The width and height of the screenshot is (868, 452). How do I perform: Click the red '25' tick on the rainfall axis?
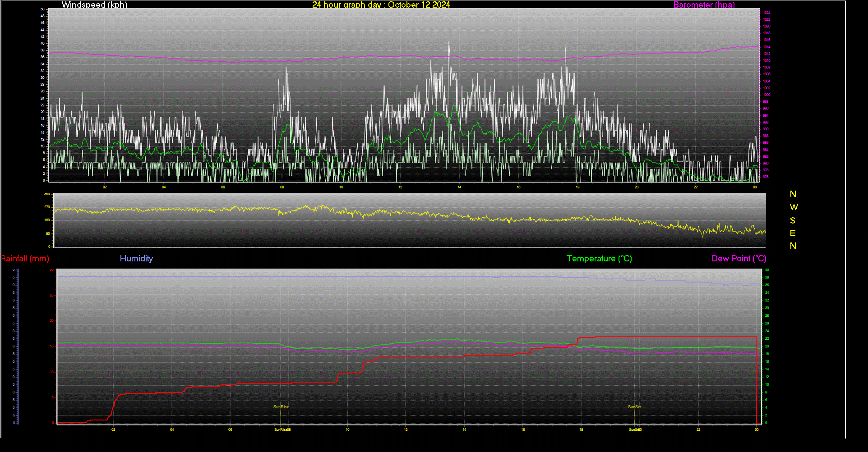coord(52,295)
